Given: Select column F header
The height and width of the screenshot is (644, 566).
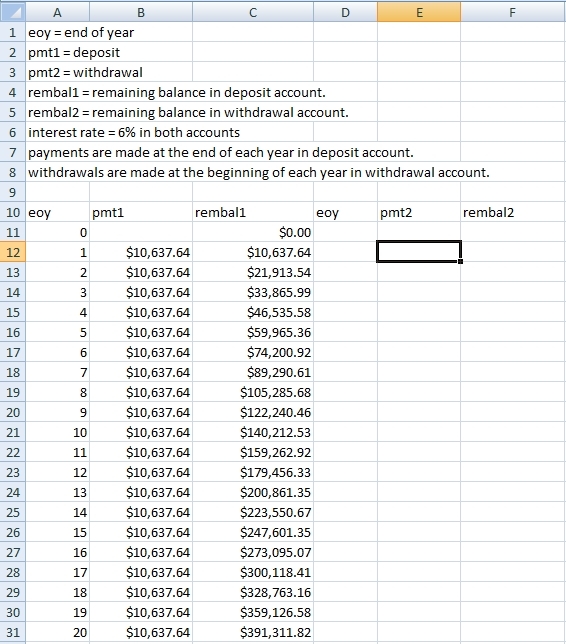Looking at the screenshot, I should click(513, 12).
